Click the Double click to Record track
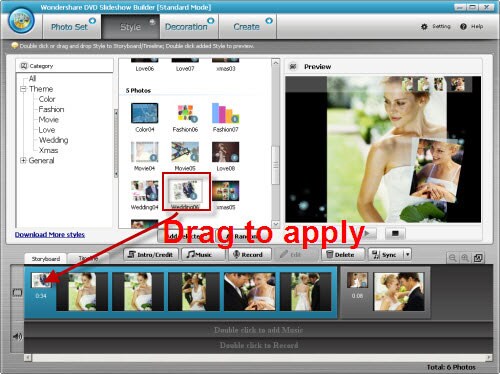This screenshot has width=500, height=374. (x=258, y=345)
